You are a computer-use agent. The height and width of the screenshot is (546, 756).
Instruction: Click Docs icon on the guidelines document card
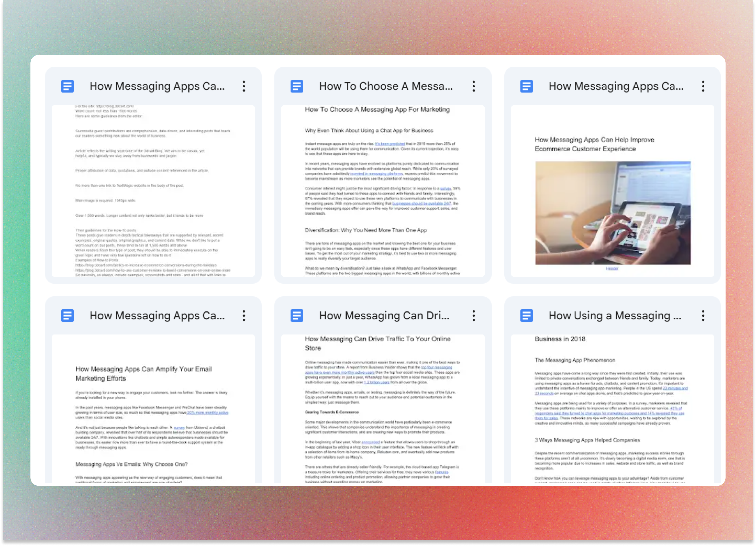(67, 86)
